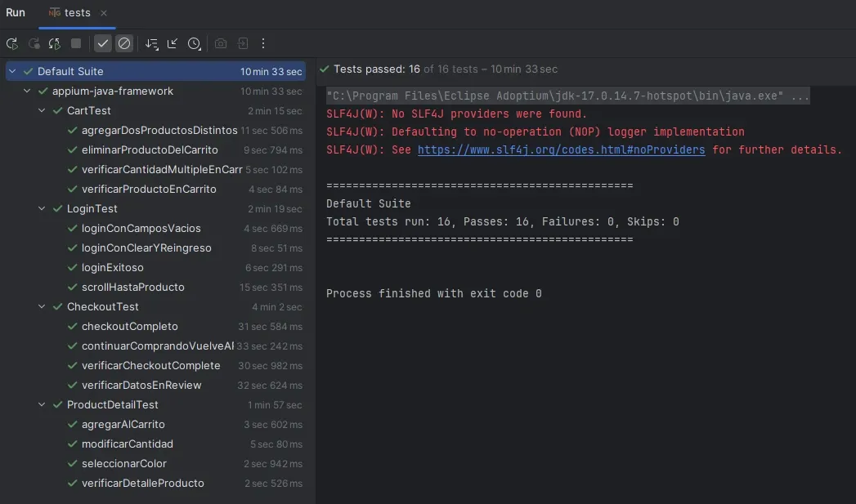
Task: Select scrollHastaProducto test
Action: 155,288
